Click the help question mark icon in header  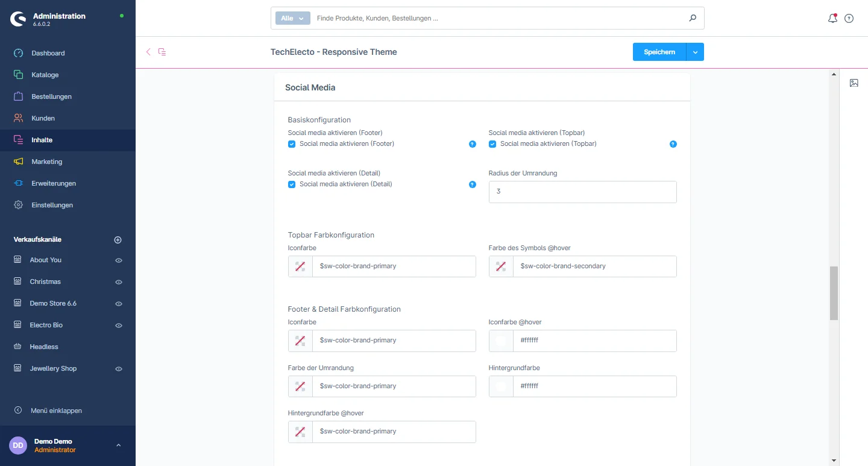[x=849, y=18]
